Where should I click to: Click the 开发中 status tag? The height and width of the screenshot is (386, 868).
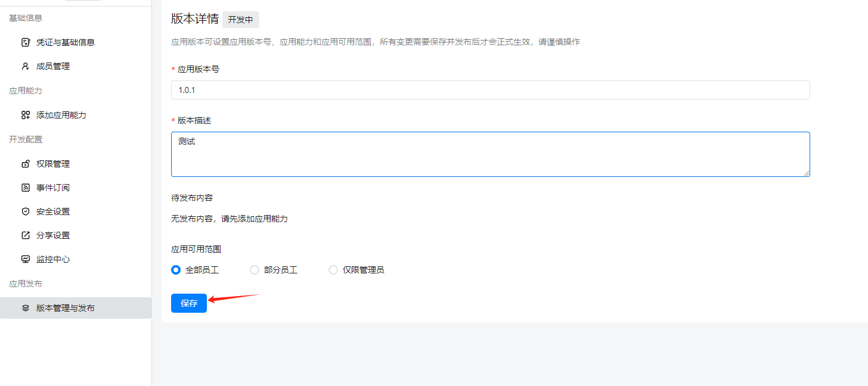pos(241,19)
